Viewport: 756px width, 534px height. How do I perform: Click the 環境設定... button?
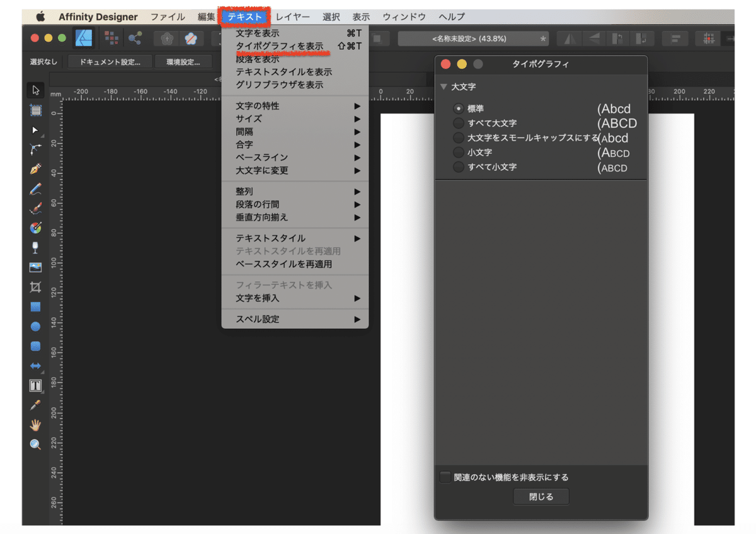tap(183, 62)
